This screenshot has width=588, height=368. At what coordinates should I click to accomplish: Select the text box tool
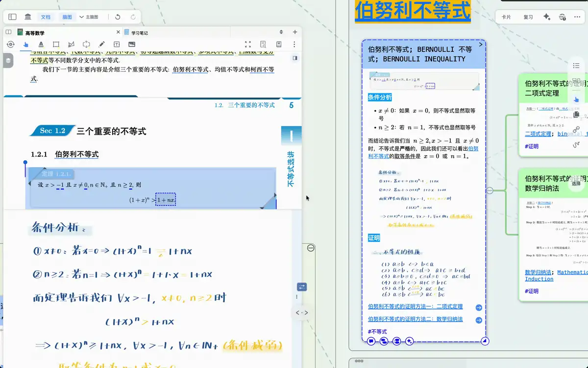tap(117, 45)
